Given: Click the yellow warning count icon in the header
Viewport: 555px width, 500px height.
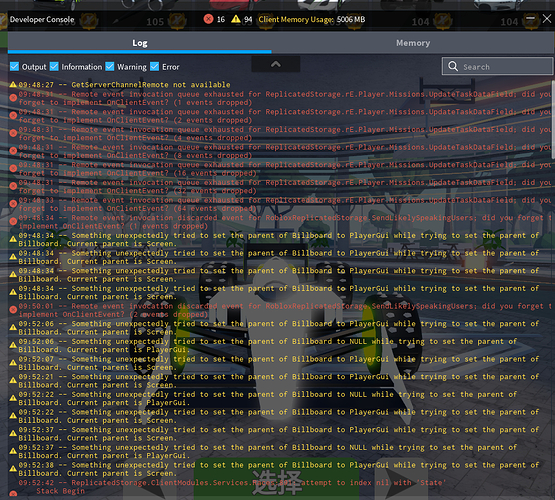Looking at the screenshot, I should point(236,19).
